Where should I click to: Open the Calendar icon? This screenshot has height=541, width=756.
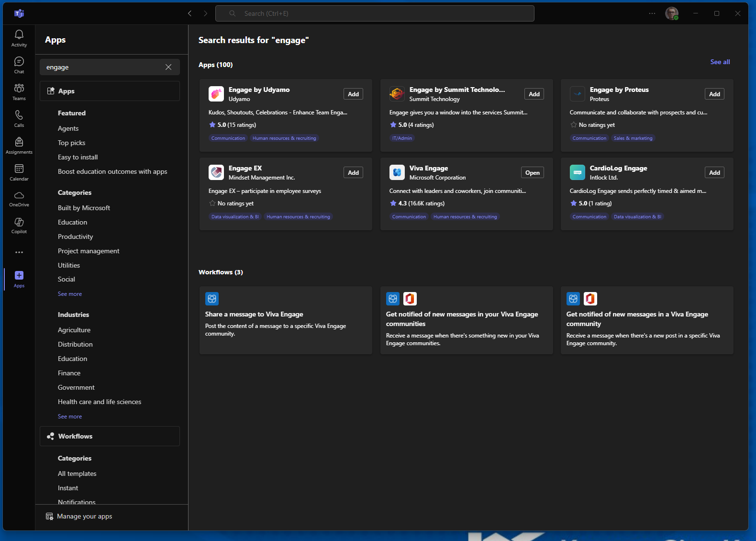[x=19, y=172]
